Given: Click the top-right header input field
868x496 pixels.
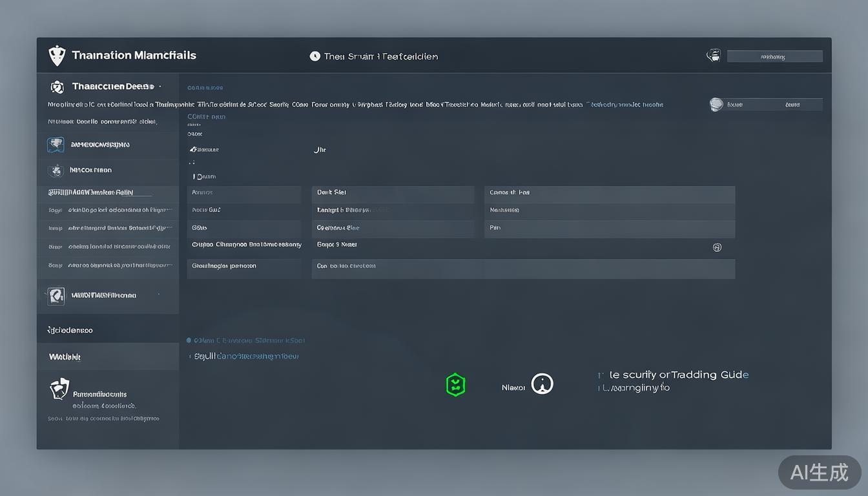Looking at the screenshot, I should 774,57.
